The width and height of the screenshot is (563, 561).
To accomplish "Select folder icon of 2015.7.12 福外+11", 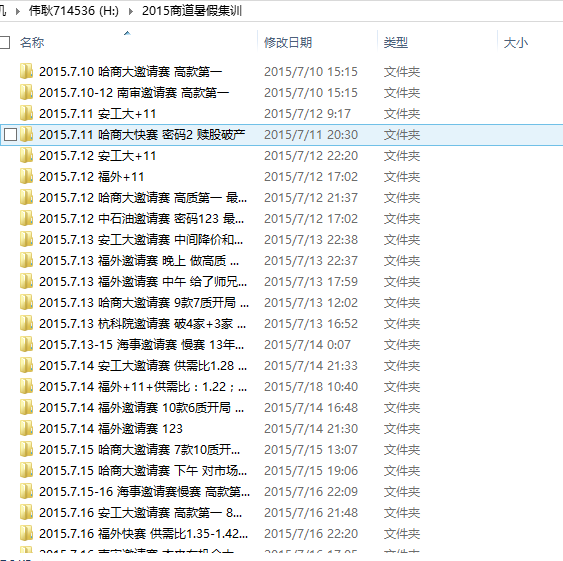I will [27, 176].
